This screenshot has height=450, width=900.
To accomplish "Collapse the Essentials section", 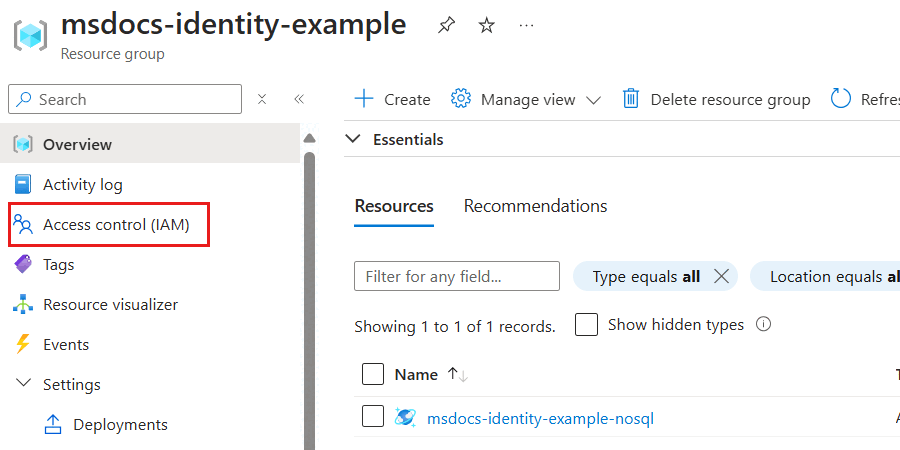I will (352, 140).
